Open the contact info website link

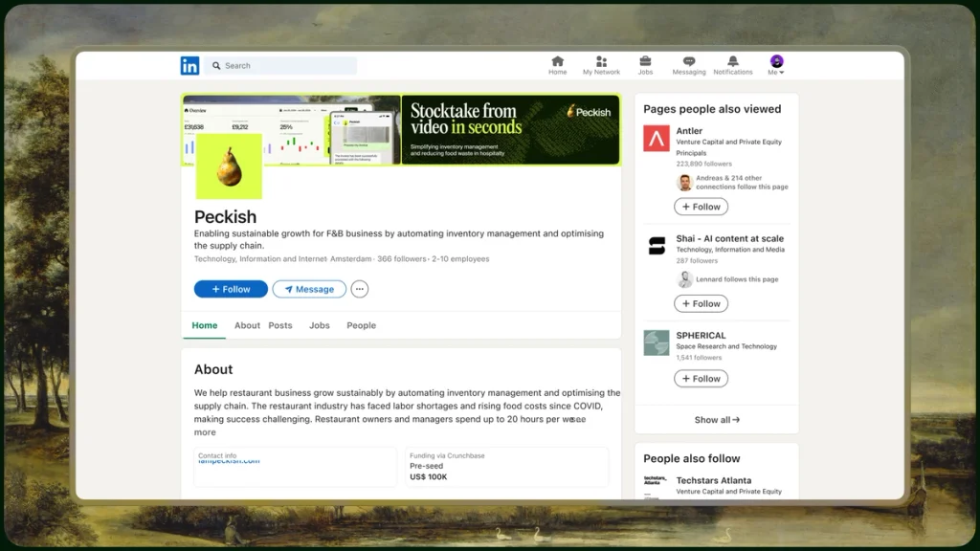pos(229,461)
